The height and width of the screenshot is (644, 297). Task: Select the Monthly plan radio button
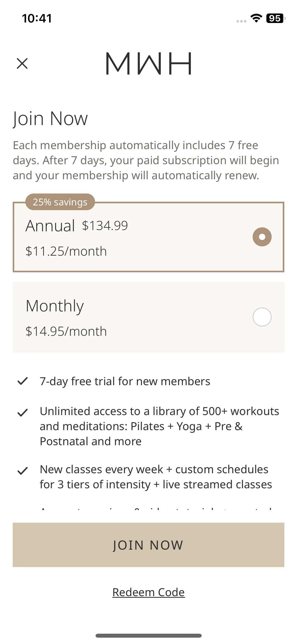pos(262,317)
